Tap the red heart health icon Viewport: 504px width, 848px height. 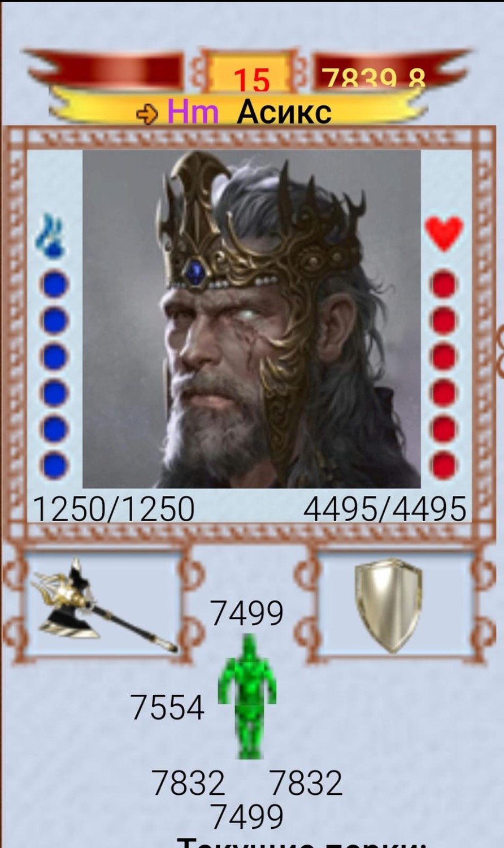click(444, 234)
